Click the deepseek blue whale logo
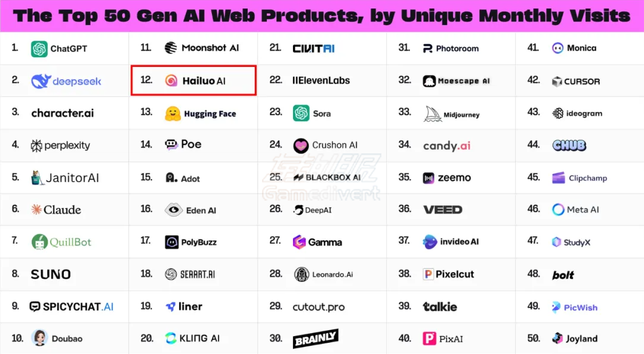Viewport: 644px width, 354px height. [41, 81]
